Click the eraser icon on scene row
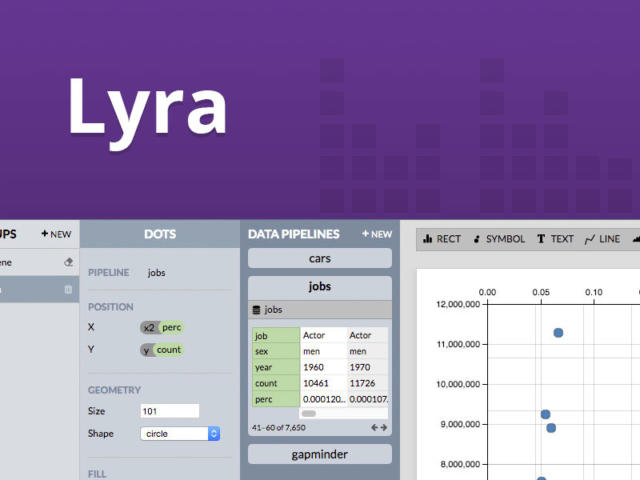 pos(69,262)
